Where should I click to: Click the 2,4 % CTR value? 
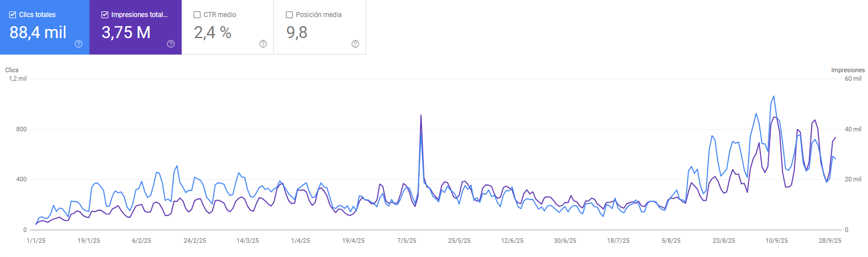tap(212, 32)
